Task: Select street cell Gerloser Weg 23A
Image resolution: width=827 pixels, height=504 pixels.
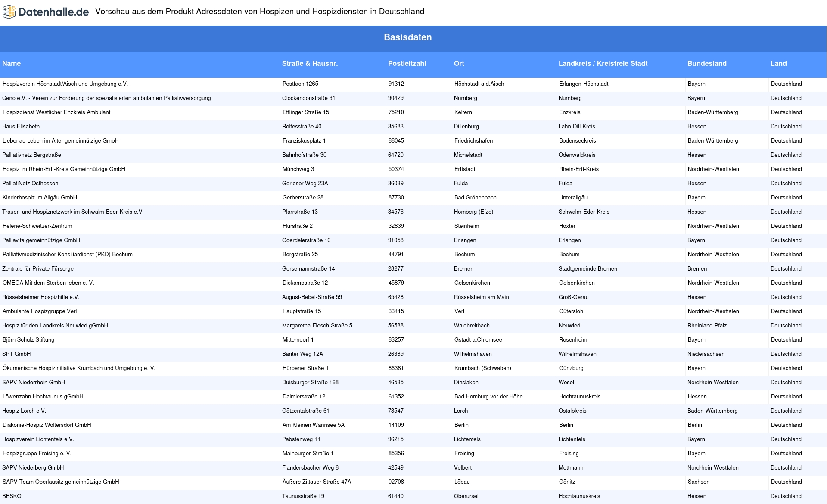Action: [305, 184]
